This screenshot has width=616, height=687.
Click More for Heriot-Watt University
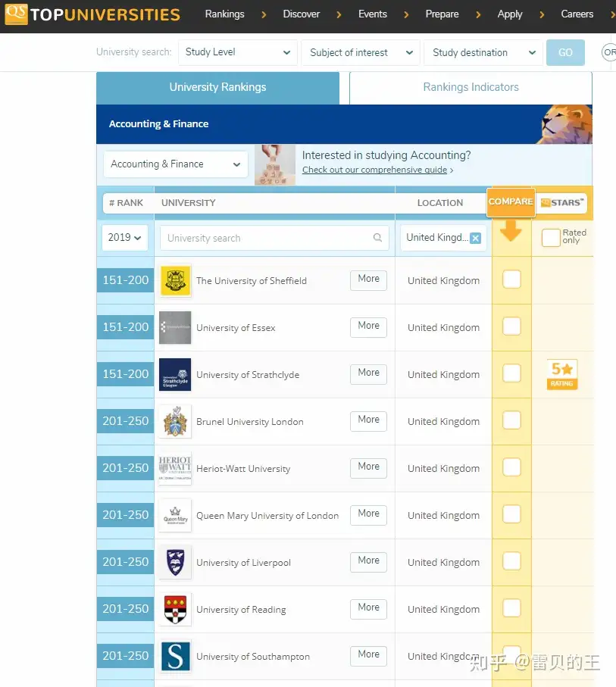(369, 467)
